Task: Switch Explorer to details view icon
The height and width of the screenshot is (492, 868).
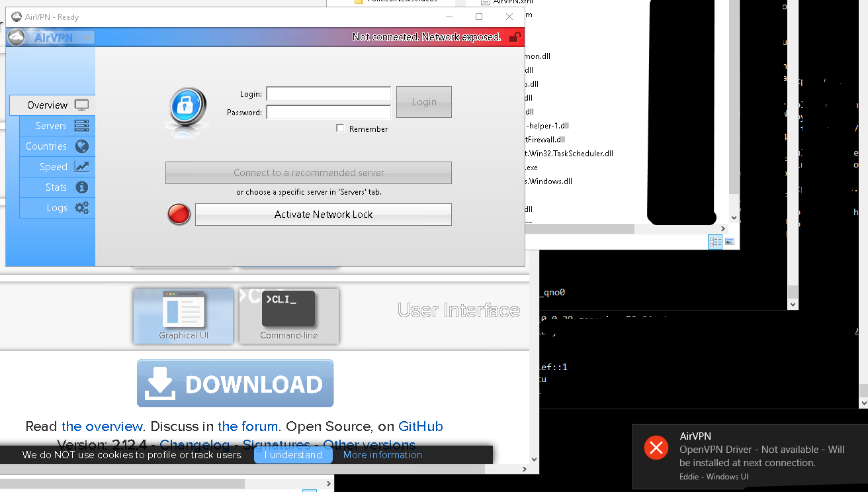Action: (x=715, y=242)
